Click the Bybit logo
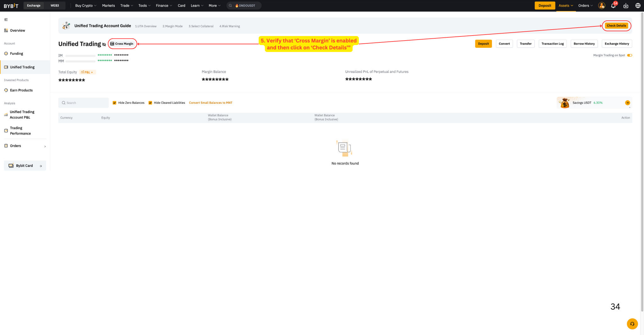This screenshot has height=335, width=644. pos(11,6)
